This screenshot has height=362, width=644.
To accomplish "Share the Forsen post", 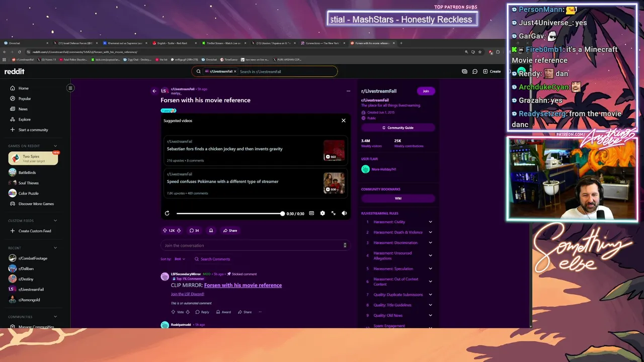I will coord(230,230).
